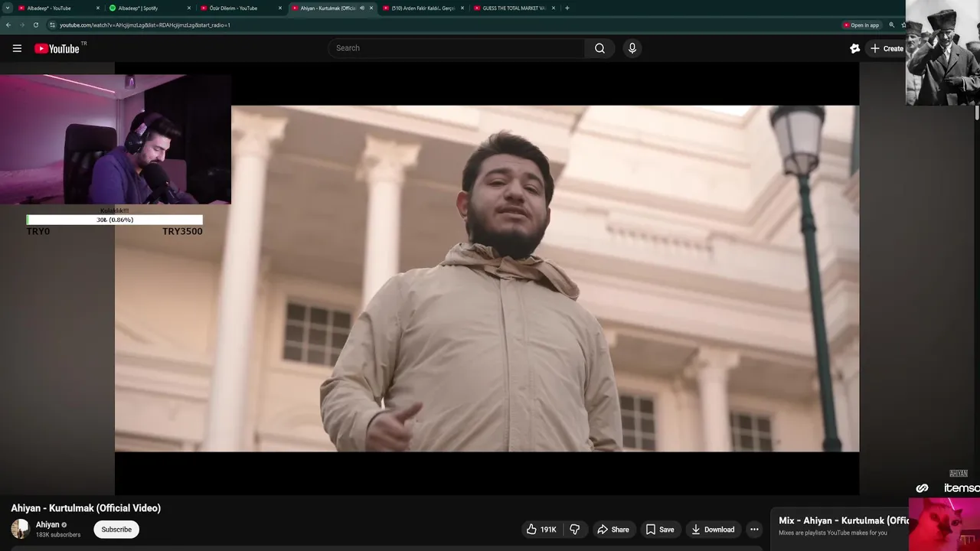Open the browser zoom magnifier icon
Image resolution: width=980 pixels, height=551 pixels.
coord(891,25)
